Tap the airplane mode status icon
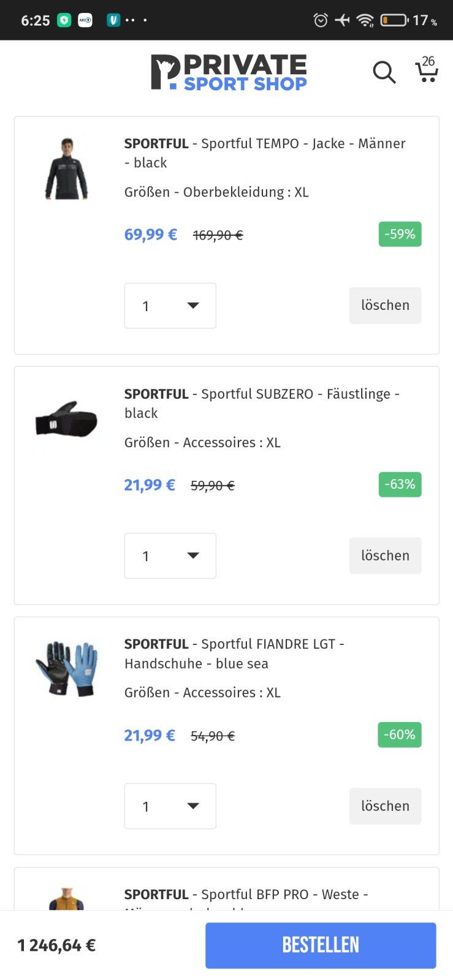Screen dimensions: 453x980 click(343, 20)
